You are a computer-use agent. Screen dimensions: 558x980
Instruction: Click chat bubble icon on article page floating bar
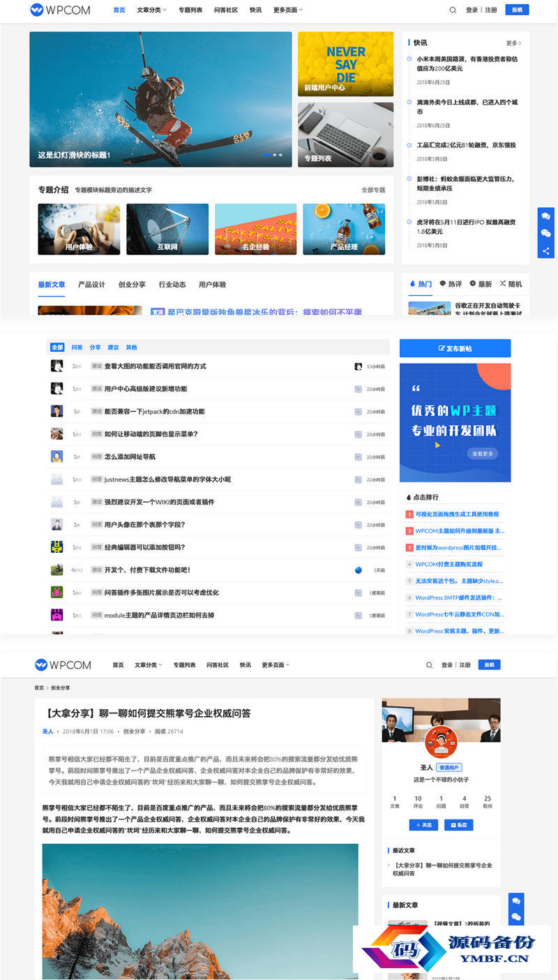coord(517,901)
